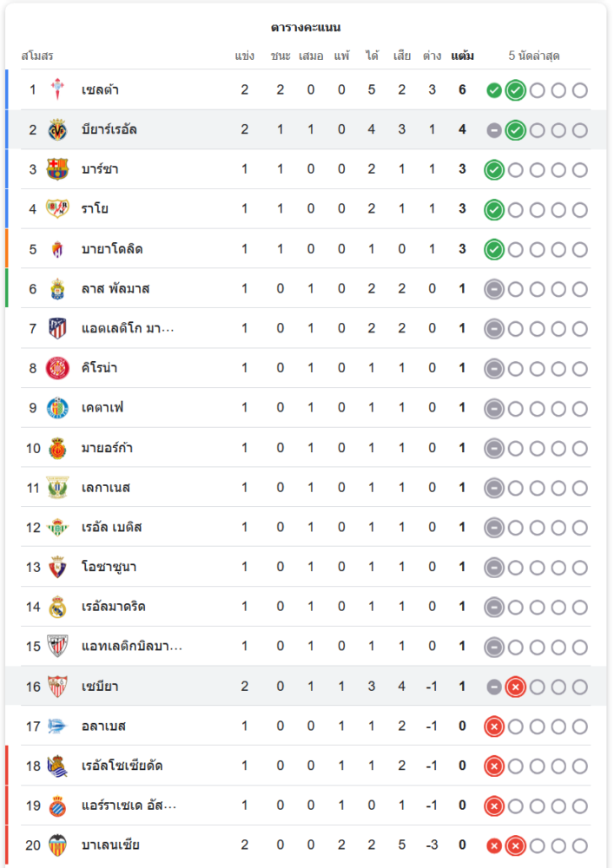Open the โอซาซูนา team name link
This screenshot has width=614, height=868.
109,567
